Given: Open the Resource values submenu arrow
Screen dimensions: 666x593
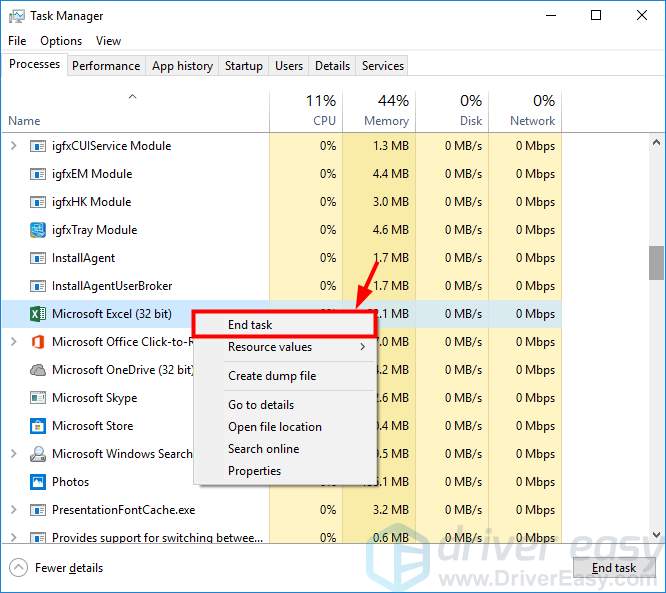Looking at the screenshot, I should coord(362,347).
